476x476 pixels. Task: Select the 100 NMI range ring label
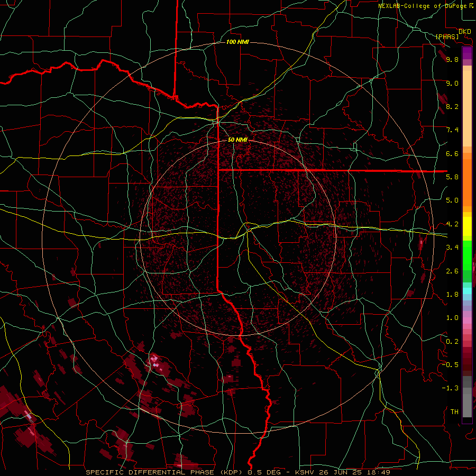coord(237,42)
